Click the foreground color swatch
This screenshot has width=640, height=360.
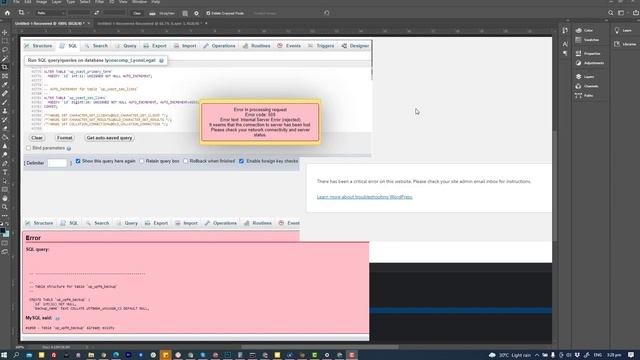tap(3, 231)
